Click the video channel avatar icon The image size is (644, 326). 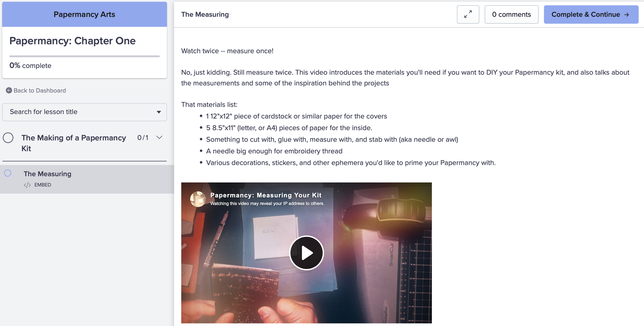[x=198, y=199]
